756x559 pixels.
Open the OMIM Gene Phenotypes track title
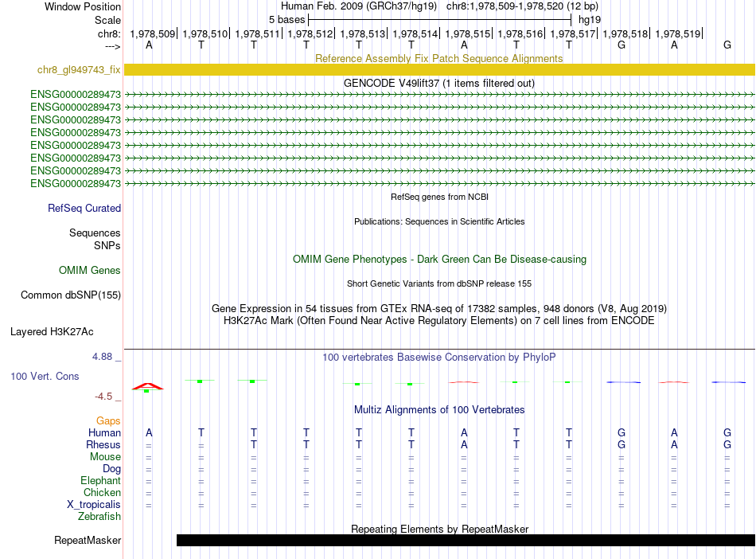pos(439,259)
